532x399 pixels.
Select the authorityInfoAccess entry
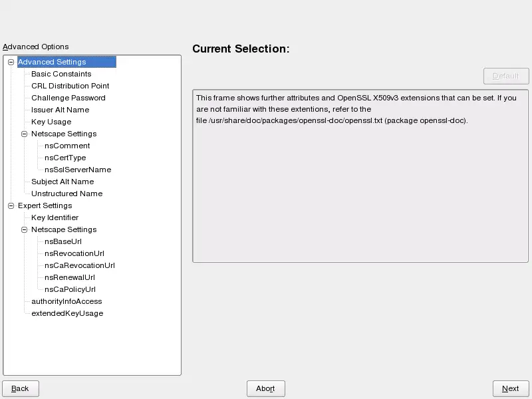coord(66,301)
